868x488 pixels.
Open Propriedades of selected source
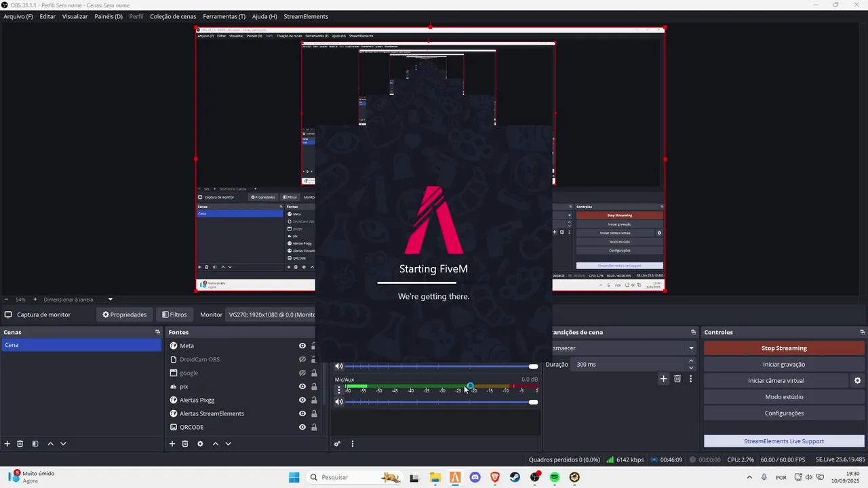tap(125, 314)
